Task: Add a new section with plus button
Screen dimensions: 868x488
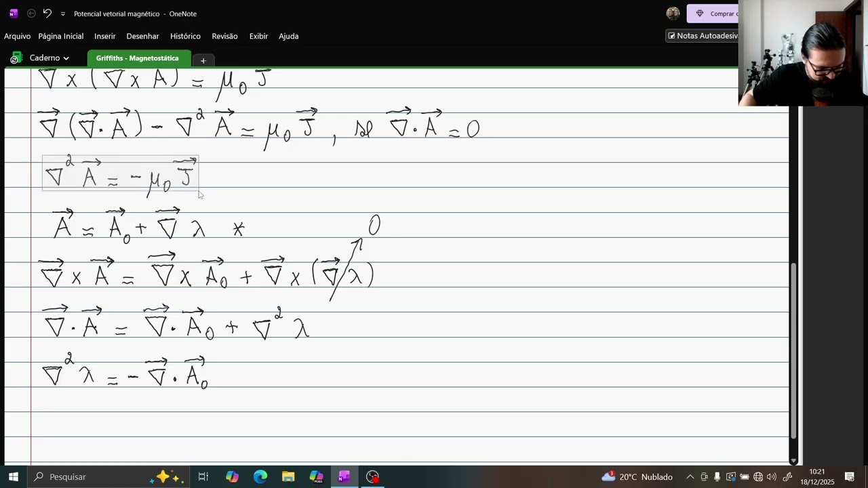Action: pos(203,60)
